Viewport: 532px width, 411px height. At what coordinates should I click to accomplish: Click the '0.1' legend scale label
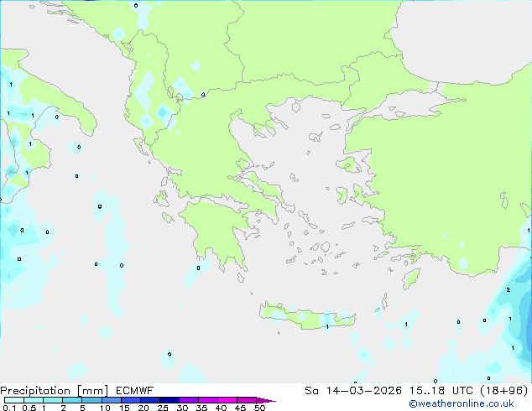click(9, 408)
